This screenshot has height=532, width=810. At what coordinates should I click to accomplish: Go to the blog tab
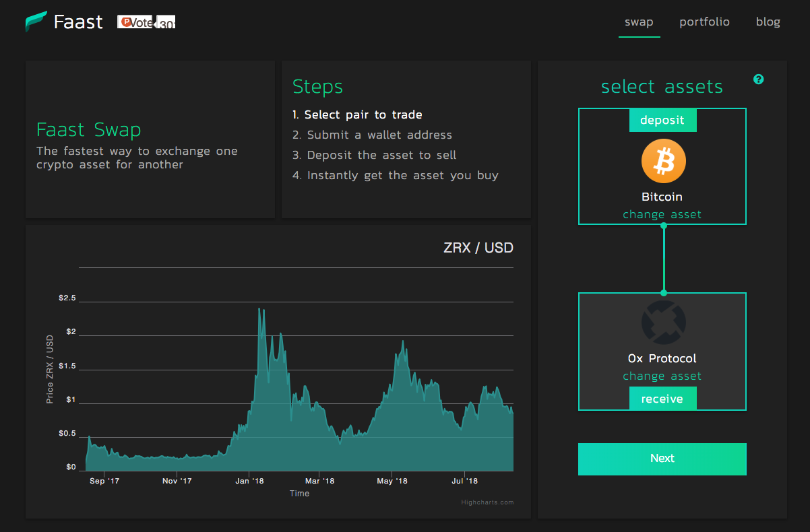point(768,22)
